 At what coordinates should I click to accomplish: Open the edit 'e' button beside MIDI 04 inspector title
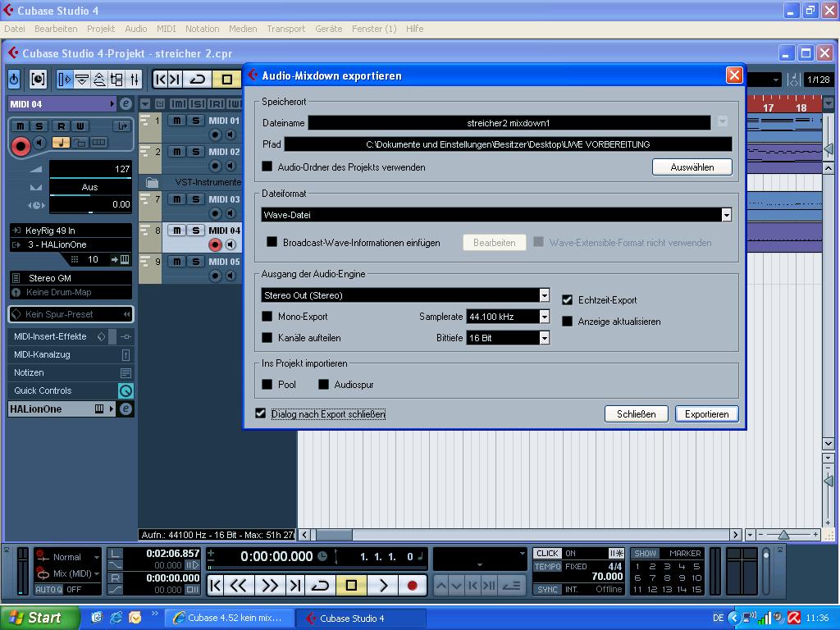126,104
